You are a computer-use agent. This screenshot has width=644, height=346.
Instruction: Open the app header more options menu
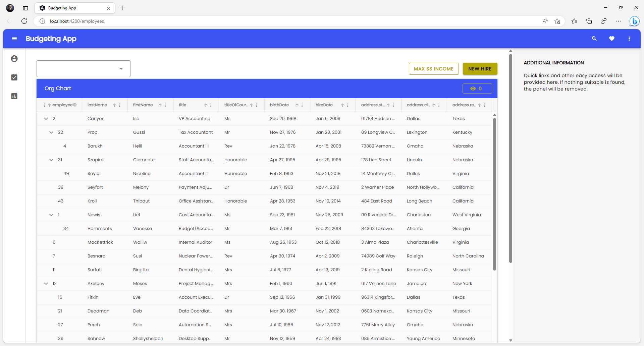(x=629, y=39)
